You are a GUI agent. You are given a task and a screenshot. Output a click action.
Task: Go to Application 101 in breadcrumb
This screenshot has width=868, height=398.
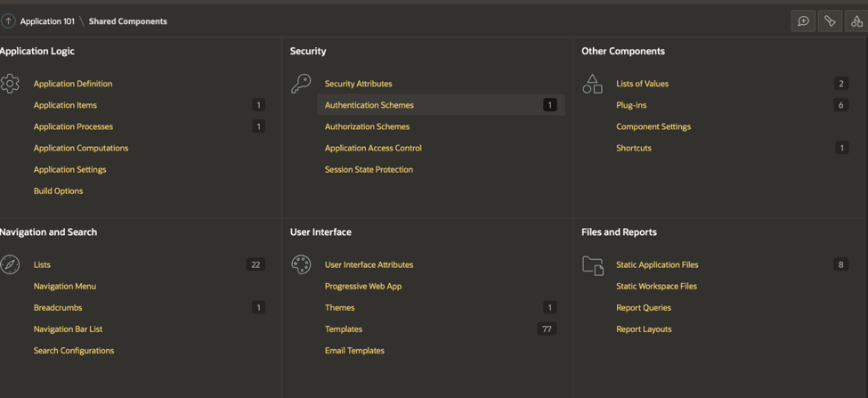pos(47,21)
